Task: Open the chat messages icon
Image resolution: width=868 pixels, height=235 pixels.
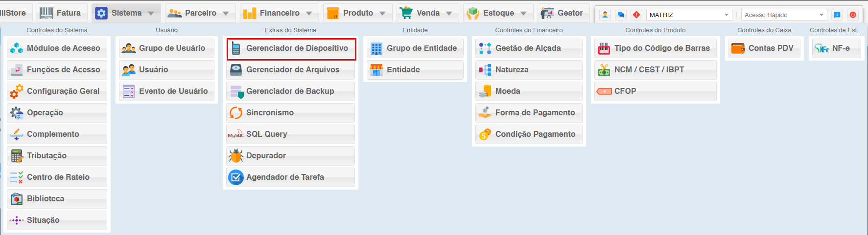Action: (x=621, y=15)
